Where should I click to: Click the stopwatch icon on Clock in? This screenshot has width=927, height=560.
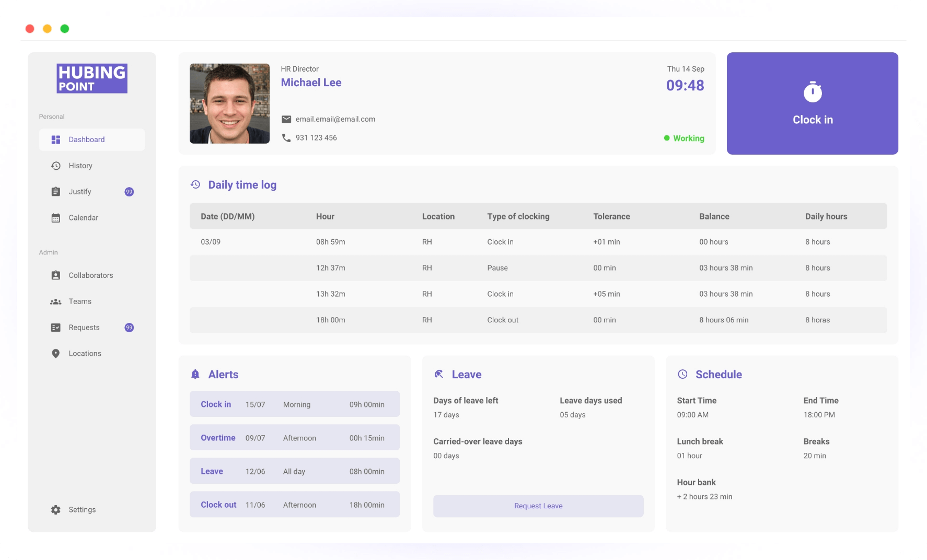pyautogui.click(x=813, y=91)
